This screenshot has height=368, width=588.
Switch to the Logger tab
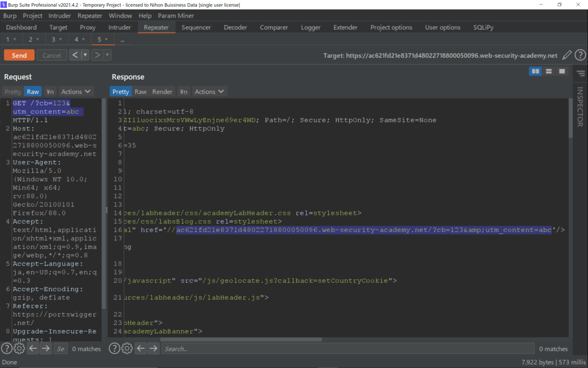click(311, 27)
